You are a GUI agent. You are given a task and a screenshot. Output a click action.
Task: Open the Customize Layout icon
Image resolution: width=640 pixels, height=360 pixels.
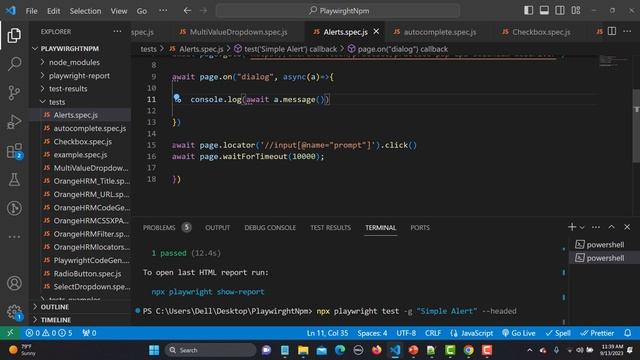pos(576,10)
